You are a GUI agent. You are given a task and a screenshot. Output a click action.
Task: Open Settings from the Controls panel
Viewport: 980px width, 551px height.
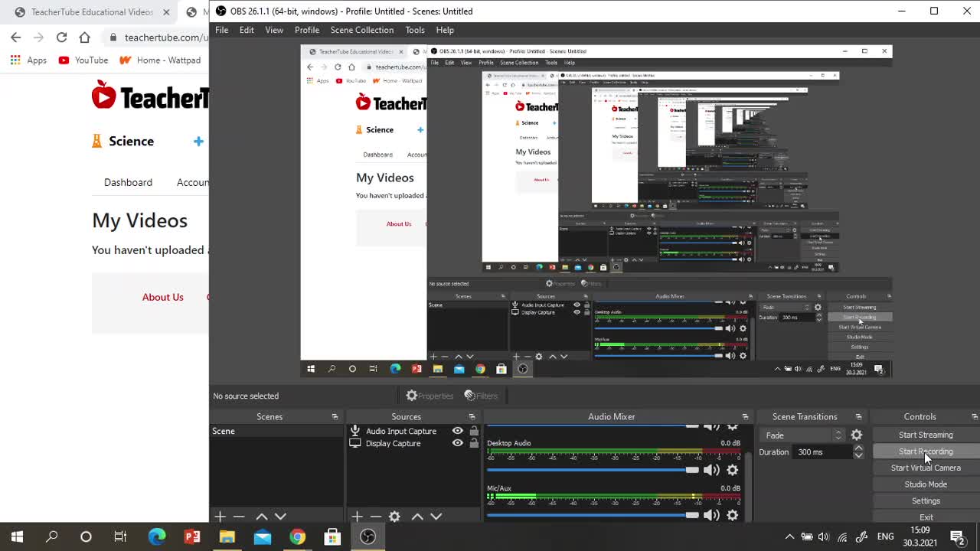click(925, 500)
